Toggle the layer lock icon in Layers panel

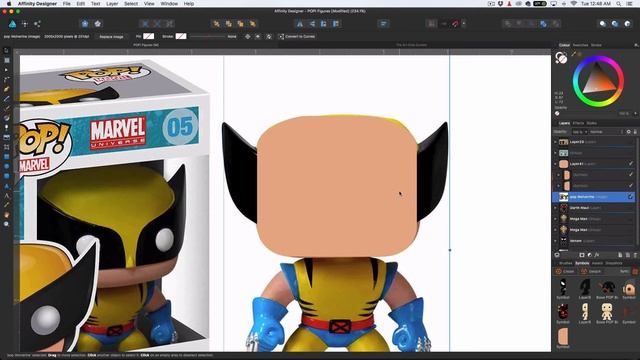click(x=635, y=132)
